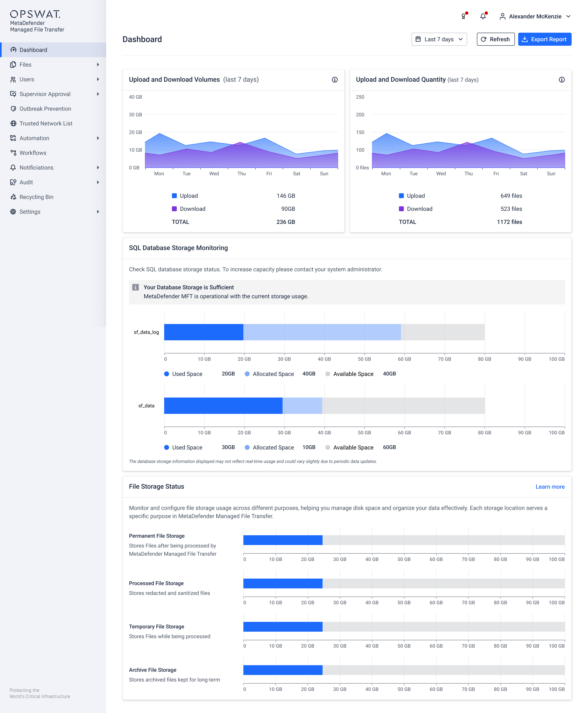Select Dashboard in the sidebar

[x=33, y=50]
